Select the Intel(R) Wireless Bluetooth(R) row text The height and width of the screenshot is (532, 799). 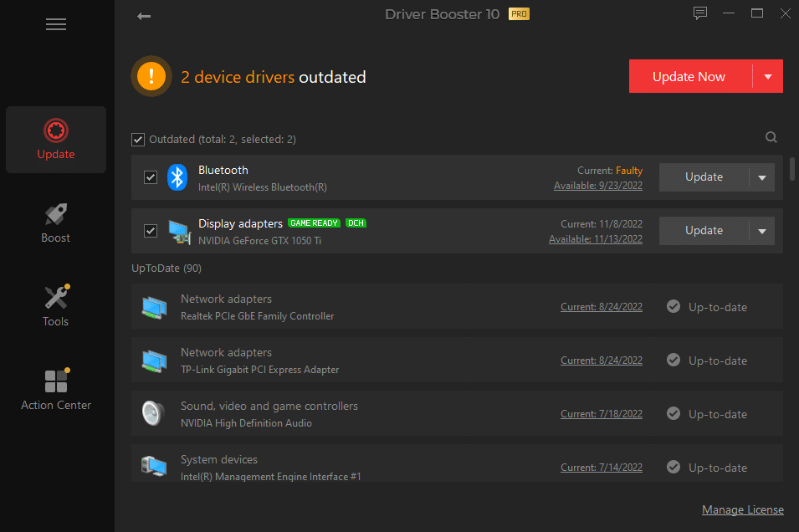(x=263, y=187)
